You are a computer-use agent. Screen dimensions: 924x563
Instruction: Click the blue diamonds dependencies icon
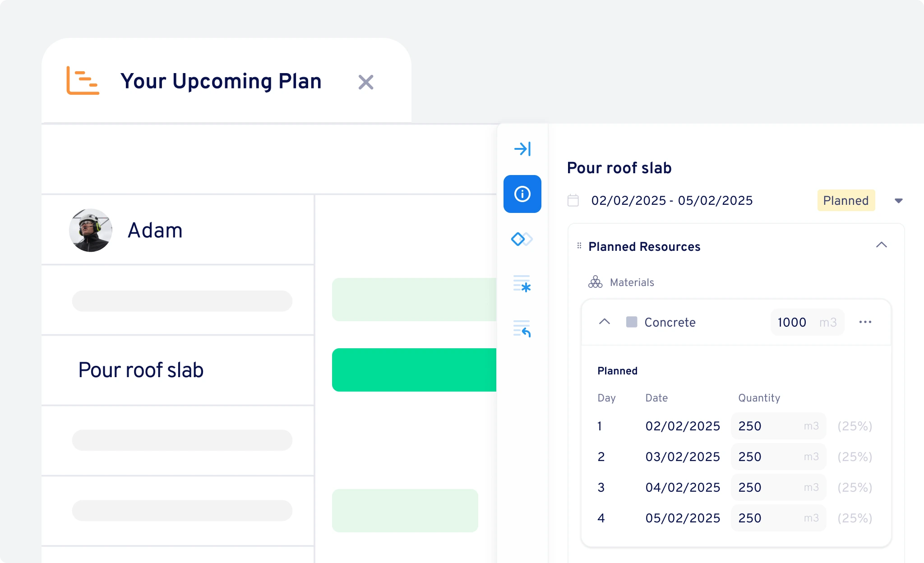[522, 239]
